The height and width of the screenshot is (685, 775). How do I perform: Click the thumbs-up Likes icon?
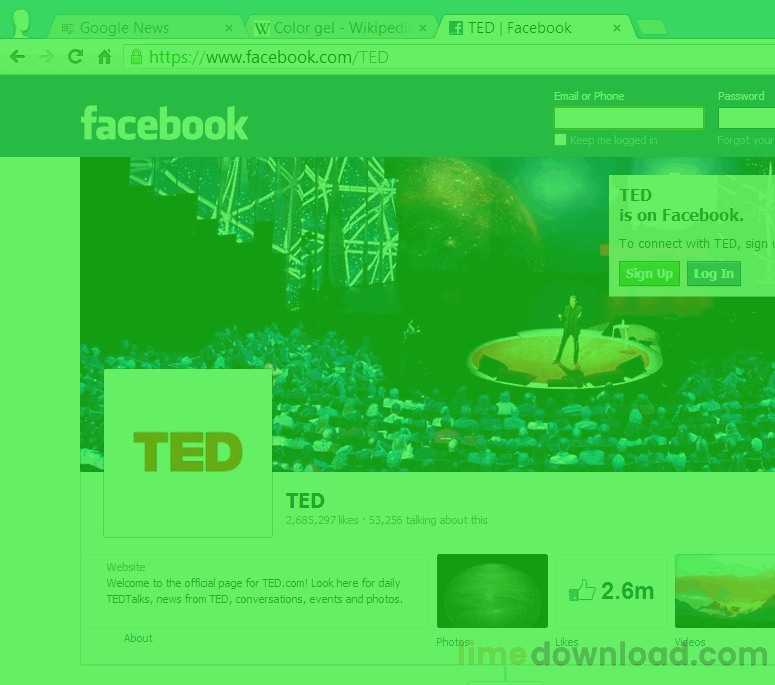coord(582,590)
